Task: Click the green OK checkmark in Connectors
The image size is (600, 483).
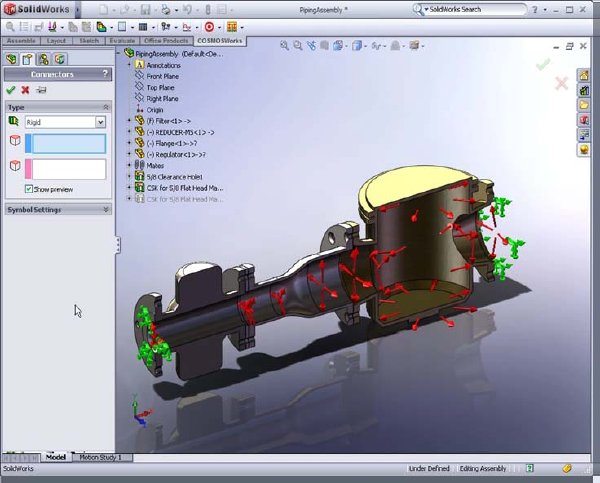Action: [x=11, y=90]
